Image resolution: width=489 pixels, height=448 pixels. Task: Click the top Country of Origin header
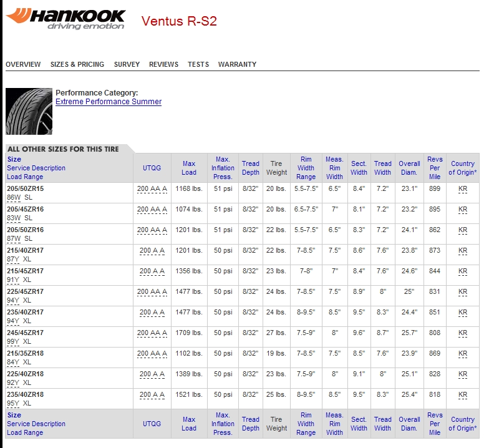[x=463, y=168]
